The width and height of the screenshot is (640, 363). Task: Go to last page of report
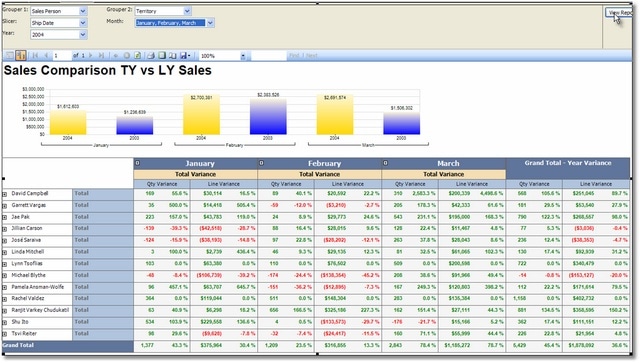coord(101,56)
